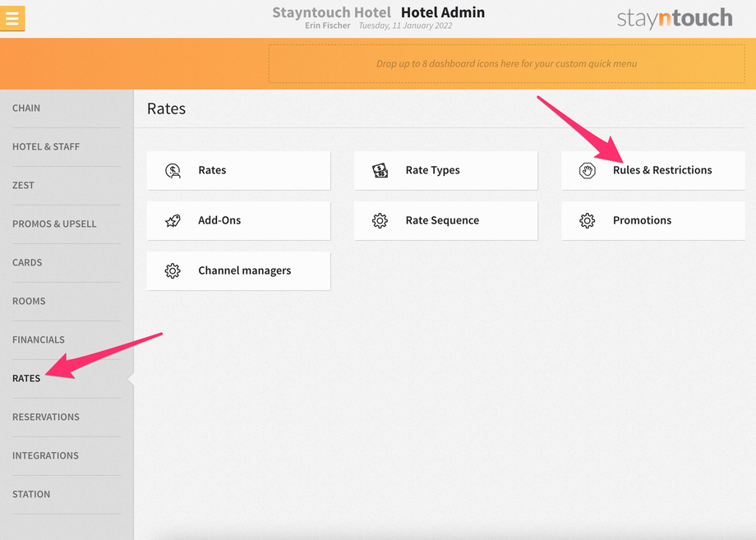This screenshot has height=540, width=756.
Task: Select ROOMS in the sidebar
Action: [29, 301]
